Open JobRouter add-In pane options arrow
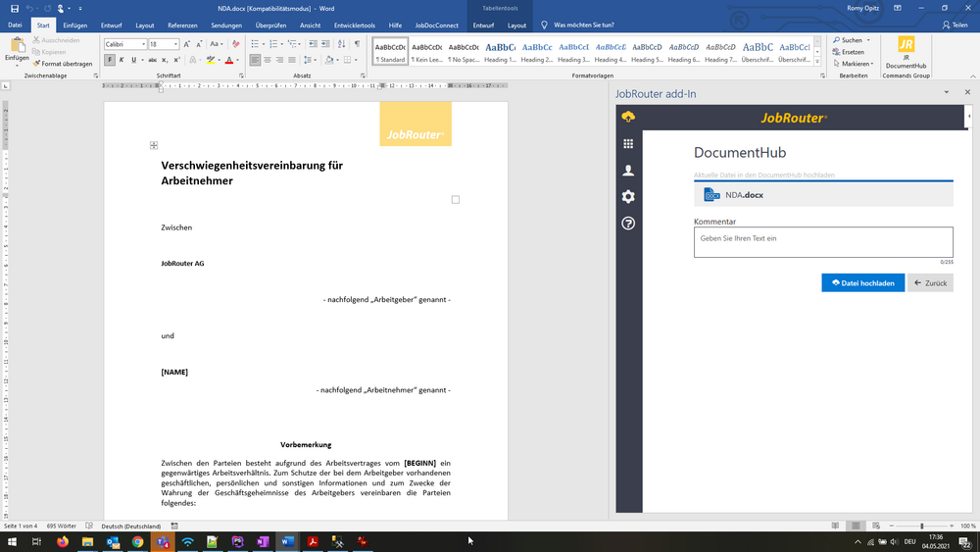The height and width of the screenshot is (552, 980). pyautogui.click(x=947, y=92)
